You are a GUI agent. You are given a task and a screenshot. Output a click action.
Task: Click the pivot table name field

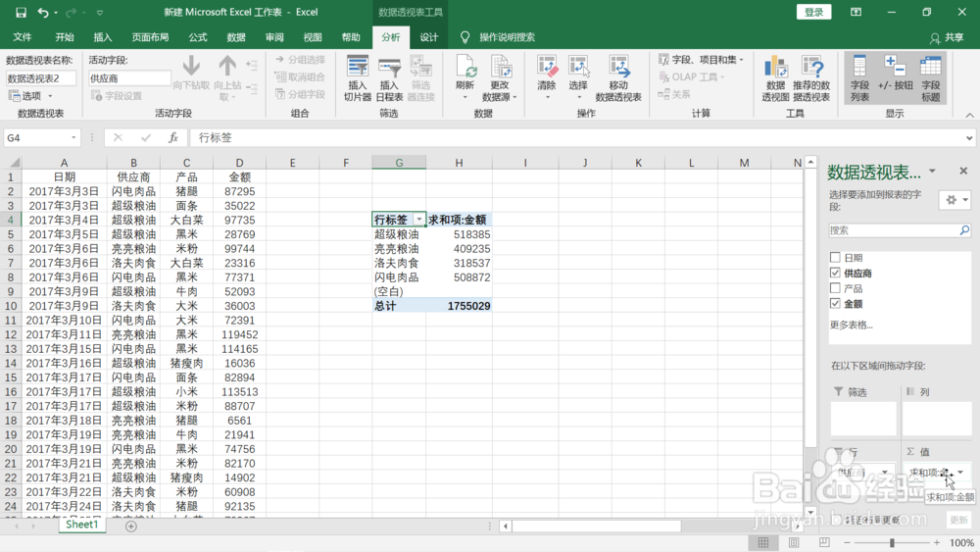tap(40, 78)
